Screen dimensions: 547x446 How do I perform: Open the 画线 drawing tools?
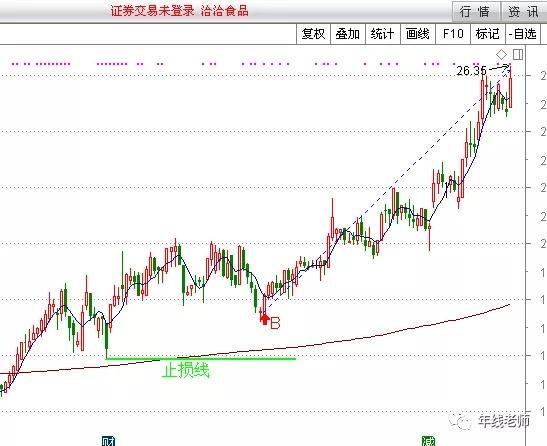(418, 34)
